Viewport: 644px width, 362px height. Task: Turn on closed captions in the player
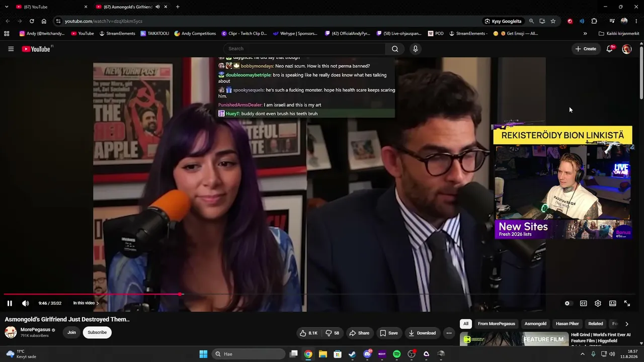[x=584, y=303]
